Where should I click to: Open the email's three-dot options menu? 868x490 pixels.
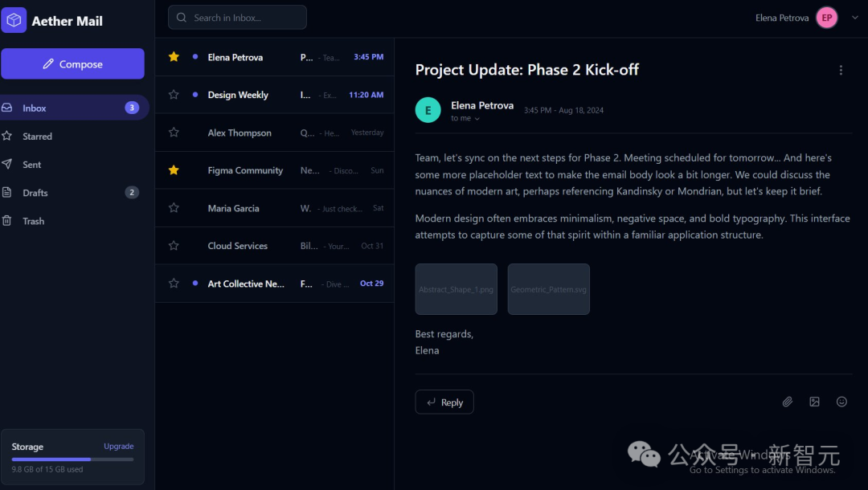point(841,70)
